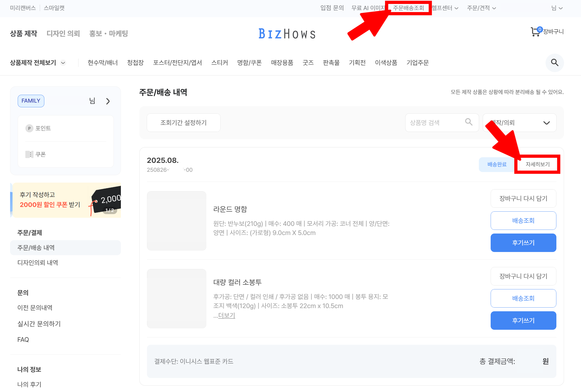Image resolution: width=581 pixels, height=392 pixels.
Task: Select 디자인의뢰 내역 in sidebar
Action: 37,263
